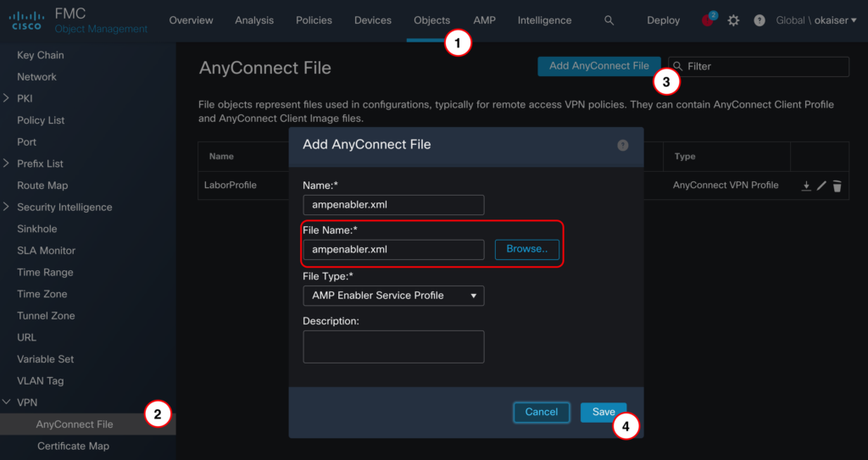Edit LaborProfile with pencil icon
Screen dimensions: 868x460
click(x=821, y=186)
